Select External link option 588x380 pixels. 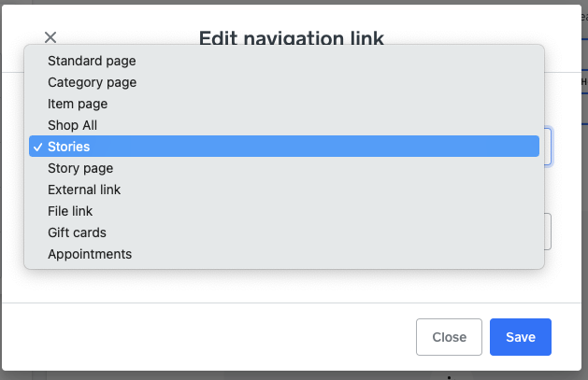click(84, 190)
